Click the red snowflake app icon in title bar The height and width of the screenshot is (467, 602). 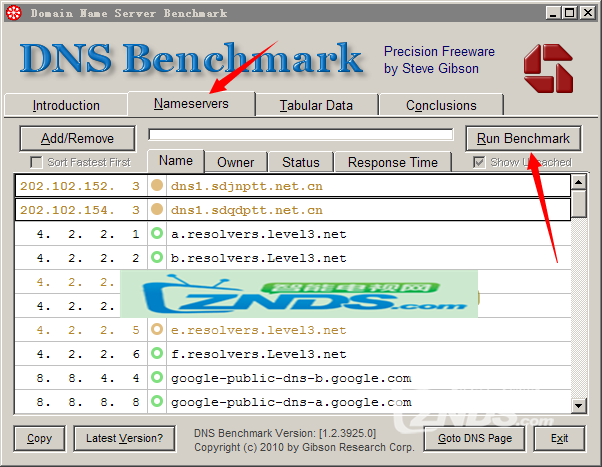pyautogui.click(x=14, y=13)
